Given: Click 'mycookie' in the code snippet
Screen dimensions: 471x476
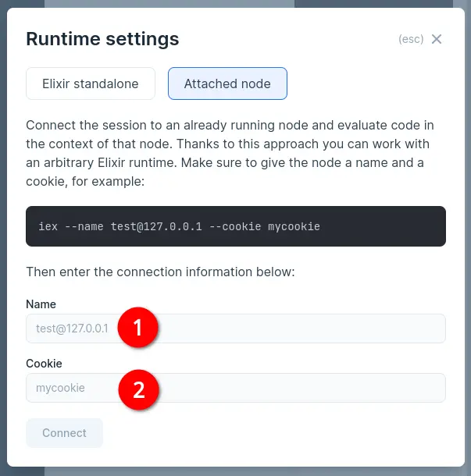Looking at the screenshot, I should point(294,226).
